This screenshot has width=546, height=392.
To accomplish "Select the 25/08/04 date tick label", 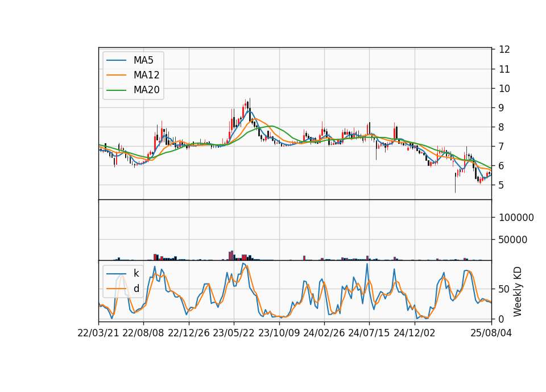I will 491,333.
